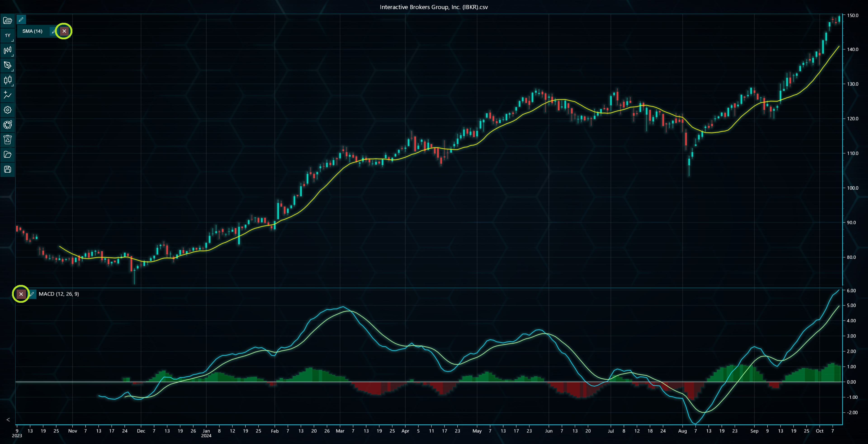
Task: Remove the MACD indicator panel
Action: 21,294
